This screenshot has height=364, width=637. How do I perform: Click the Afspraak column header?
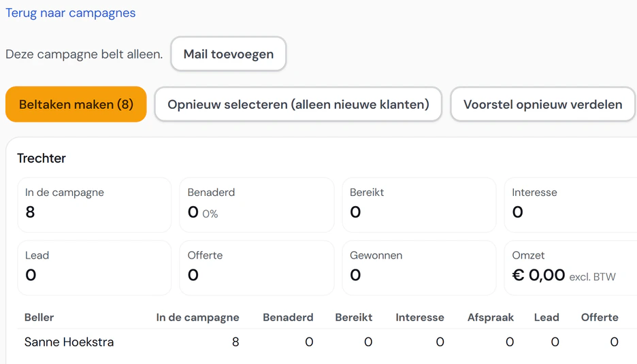[491, 317]
